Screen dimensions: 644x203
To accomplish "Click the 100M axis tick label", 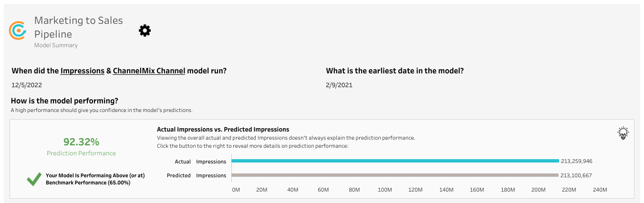I will click(x=384, y=190).
